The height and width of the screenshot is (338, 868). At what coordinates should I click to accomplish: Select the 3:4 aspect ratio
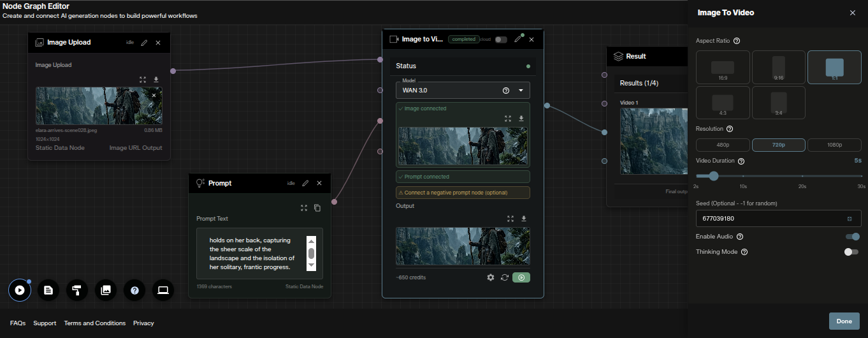(x=778, y=103)
